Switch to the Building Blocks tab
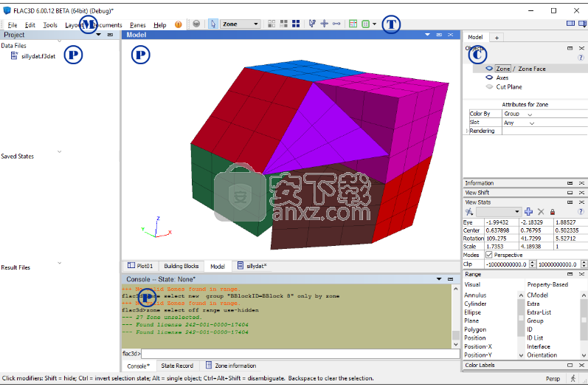The height and width of the screenshot is (387, 588). 181,266
